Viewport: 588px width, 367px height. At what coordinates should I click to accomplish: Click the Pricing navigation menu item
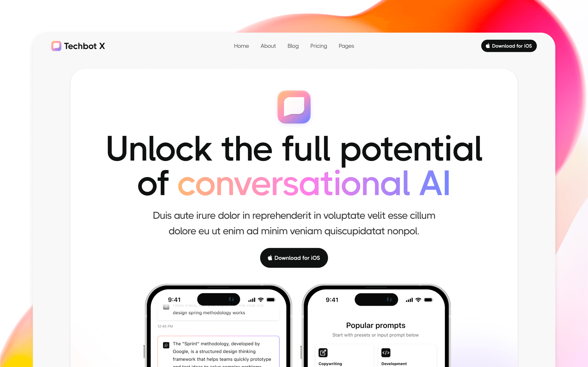pyautogui.click(x=318, y=46)
